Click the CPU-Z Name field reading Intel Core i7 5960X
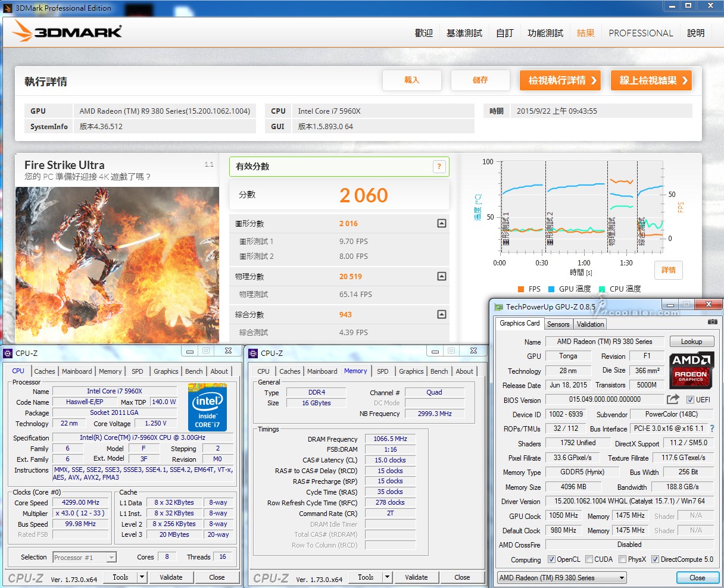 115,391
